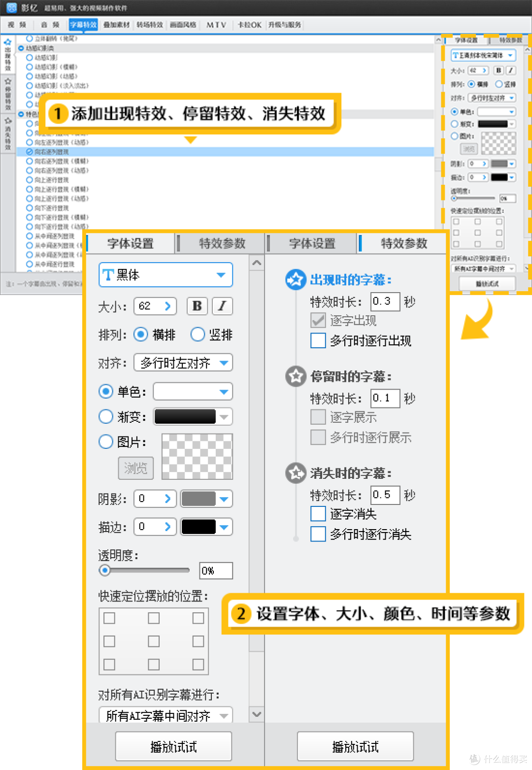Select 横排 radio in enlarged panel
This screenshot has height=770, width=532.
click(141, 335)
